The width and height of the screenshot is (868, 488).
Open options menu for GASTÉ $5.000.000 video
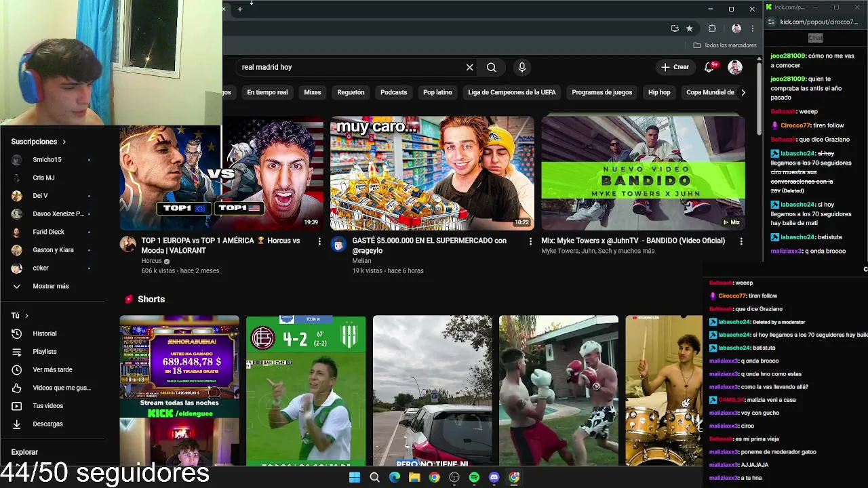coord(530,241)
